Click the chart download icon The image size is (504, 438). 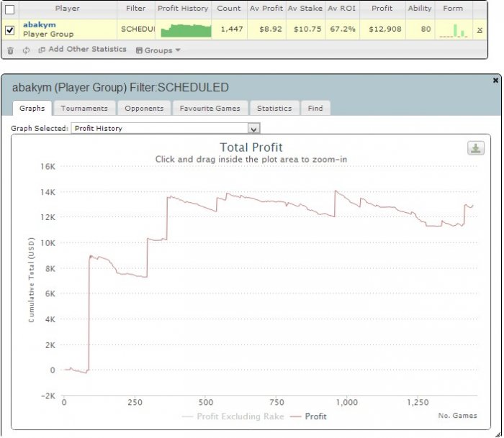click(476, 148)
